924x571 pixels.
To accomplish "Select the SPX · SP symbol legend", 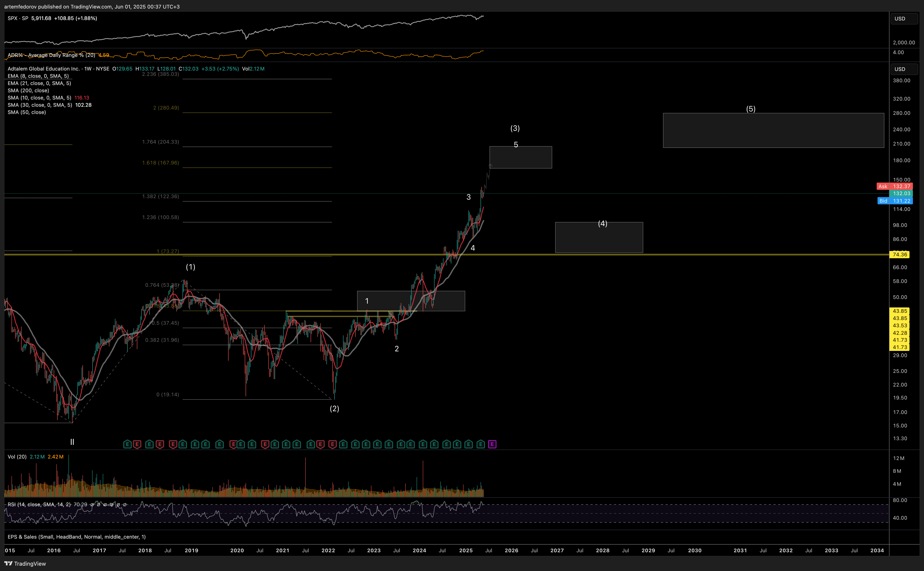I will point(18,18).
